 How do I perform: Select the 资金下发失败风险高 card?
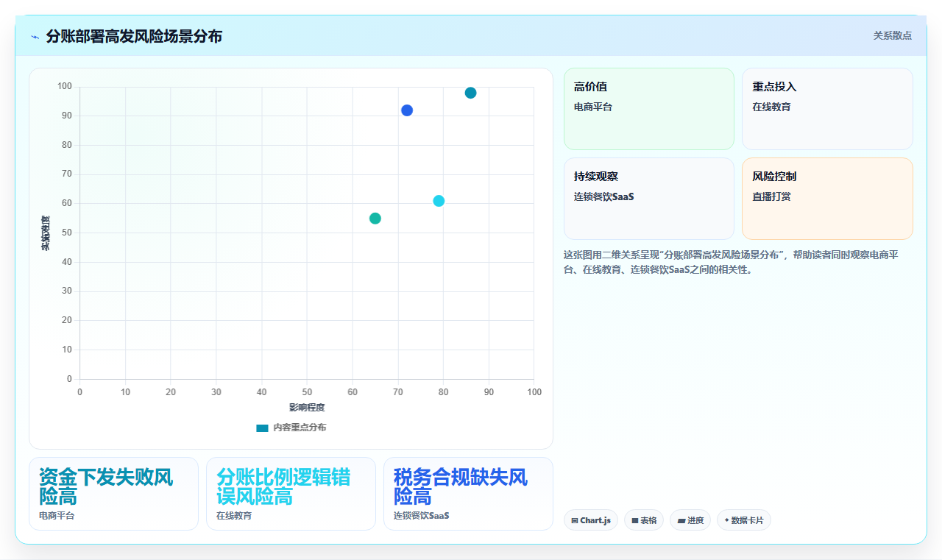coord(113,494)
